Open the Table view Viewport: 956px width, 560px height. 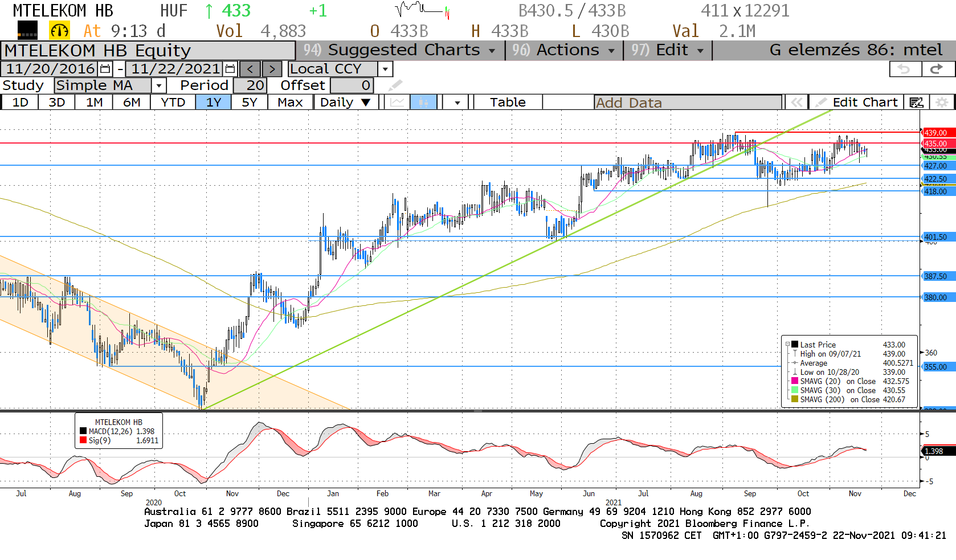click(508, 103)
